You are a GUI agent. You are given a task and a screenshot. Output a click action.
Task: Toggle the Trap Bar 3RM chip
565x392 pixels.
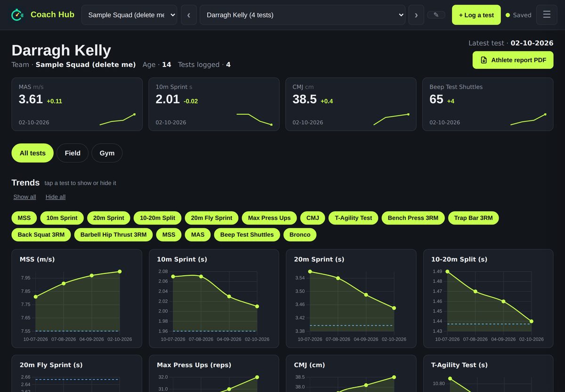tap(473, 218)
